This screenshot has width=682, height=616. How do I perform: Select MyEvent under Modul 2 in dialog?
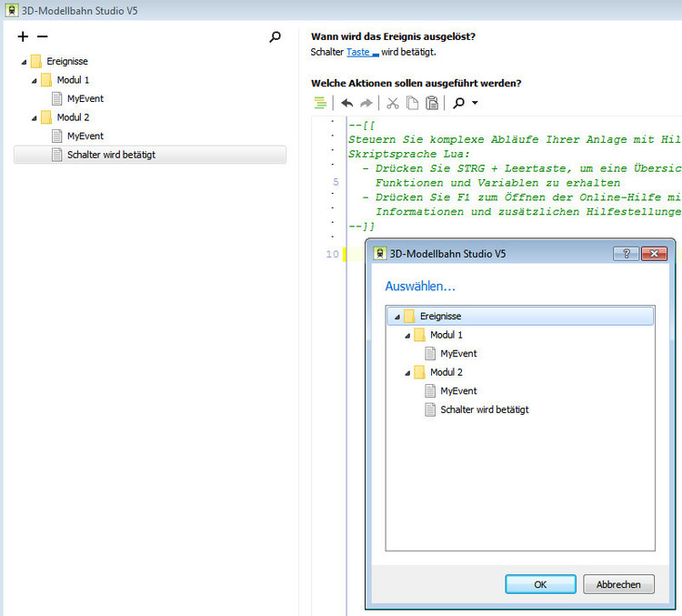pos(458,391)
